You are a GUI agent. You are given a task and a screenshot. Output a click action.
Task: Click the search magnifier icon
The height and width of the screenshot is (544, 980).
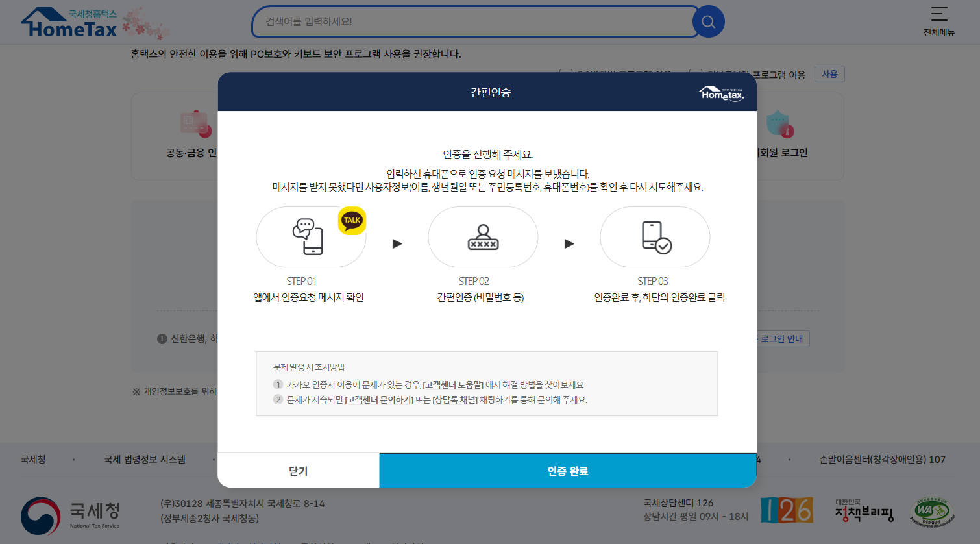(x=708, y=21)
